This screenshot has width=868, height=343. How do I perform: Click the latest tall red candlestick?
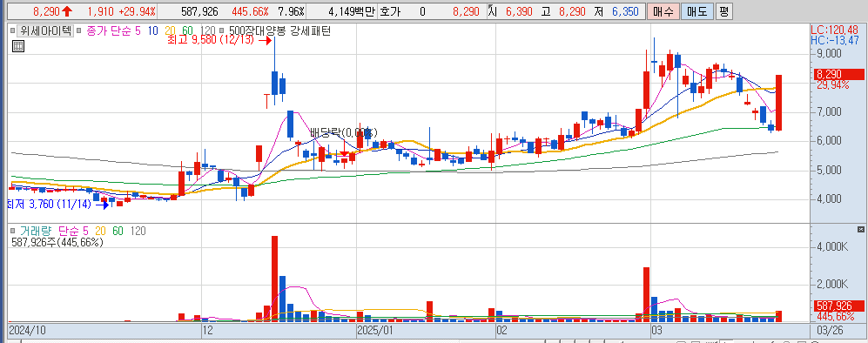[778, 103]
